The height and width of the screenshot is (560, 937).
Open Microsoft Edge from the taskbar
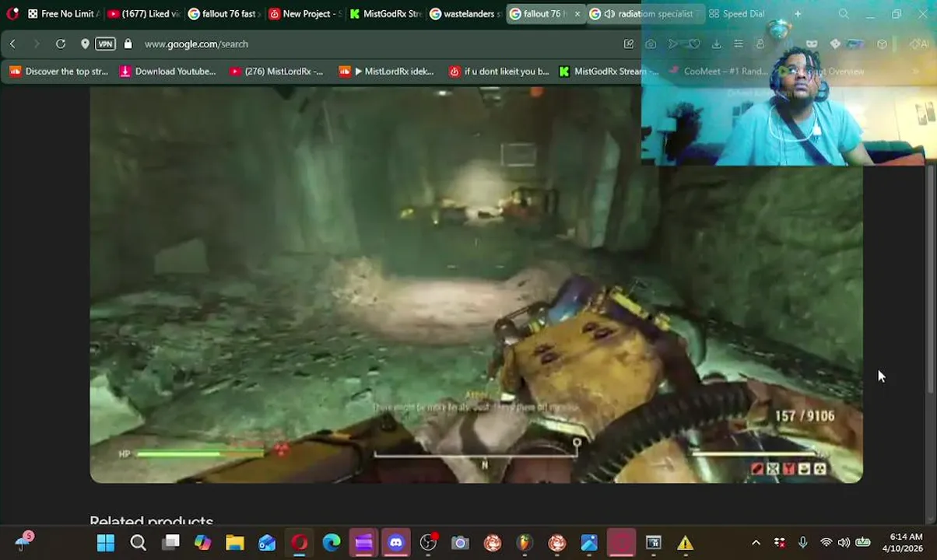pos(332,543)
